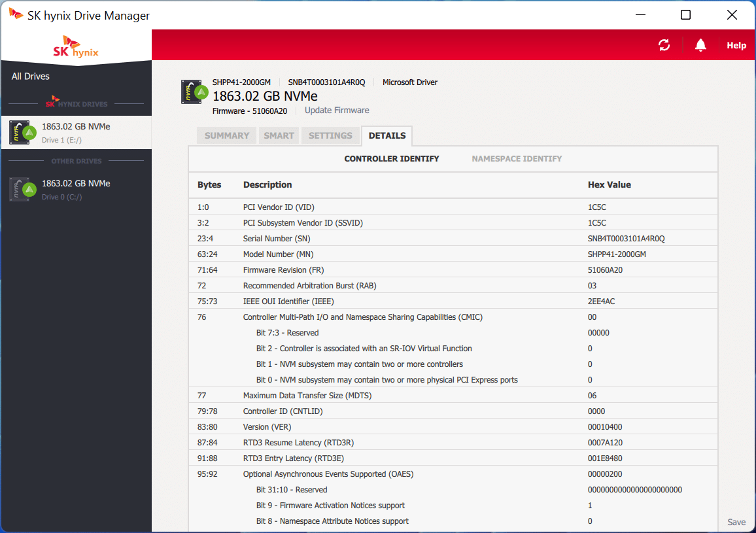756x533 pixels.
Task: Click the Save button
Action: click(736, 522)
